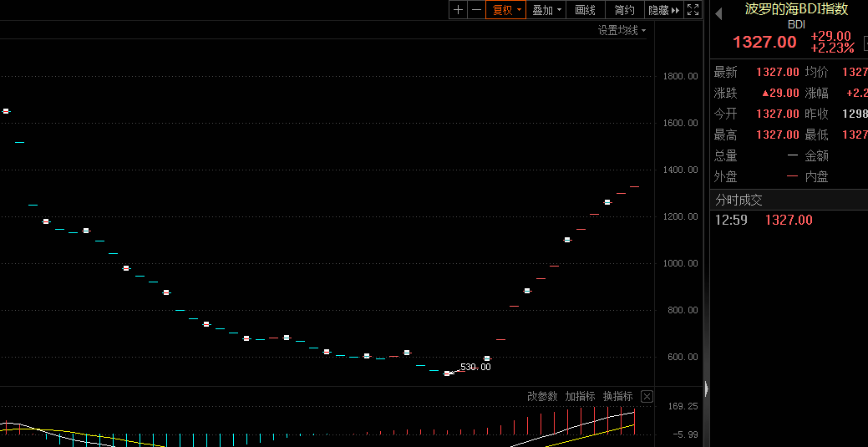This screenshot has width=868, height=447.
Task: Click 换指标 to change the indicator
Action: [x=617, y=396]
